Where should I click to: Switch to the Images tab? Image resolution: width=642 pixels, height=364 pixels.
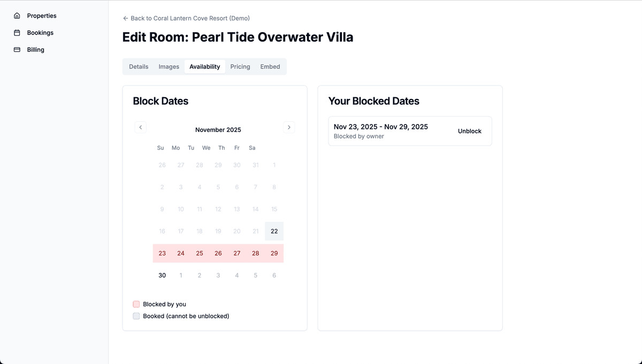point(169,67)
